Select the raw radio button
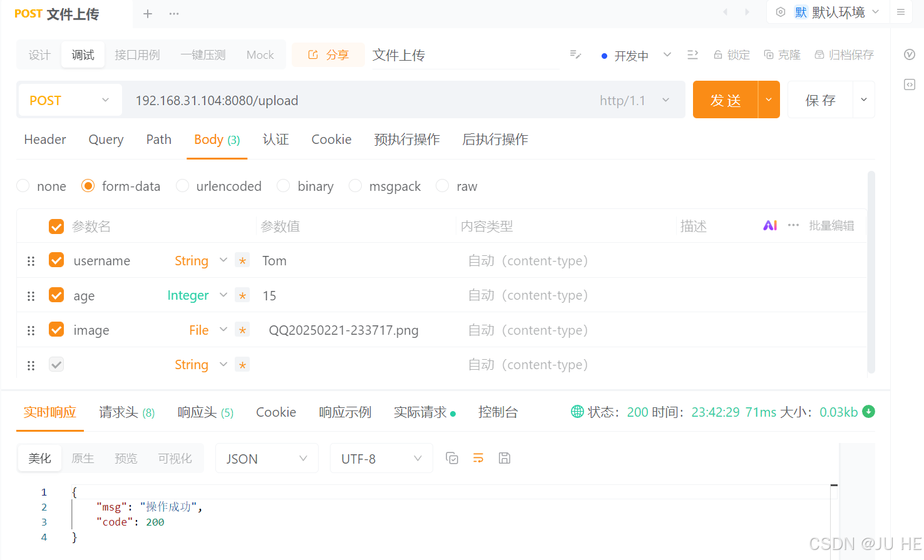The height and width of the screenshot is (560, 924). click(442, 186)
